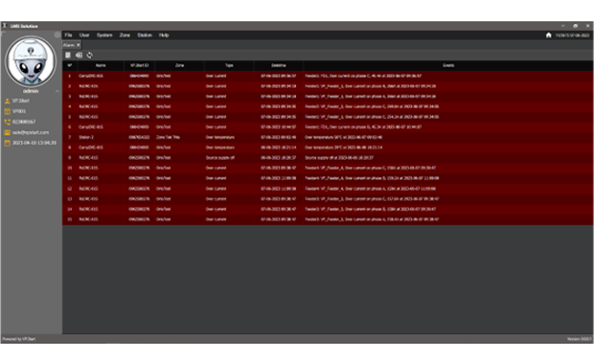594x364 pixels.
Task: Sort by the Name column header
Action: click(101, 65)
